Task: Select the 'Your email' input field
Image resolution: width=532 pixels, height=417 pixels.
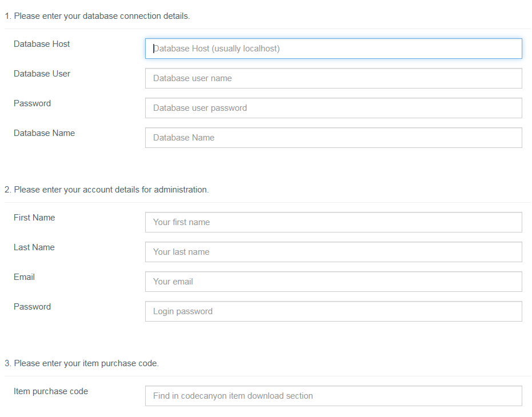Action: [333, 282]
